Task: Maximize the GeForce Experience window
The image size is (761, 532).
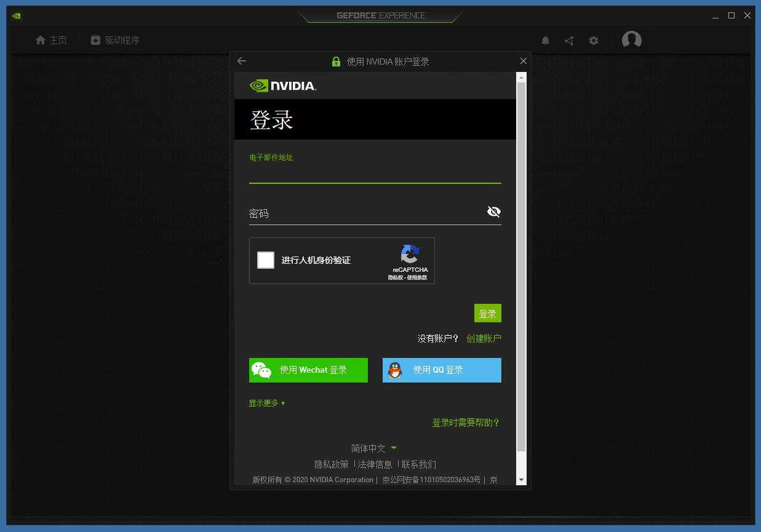Action: 731,16
